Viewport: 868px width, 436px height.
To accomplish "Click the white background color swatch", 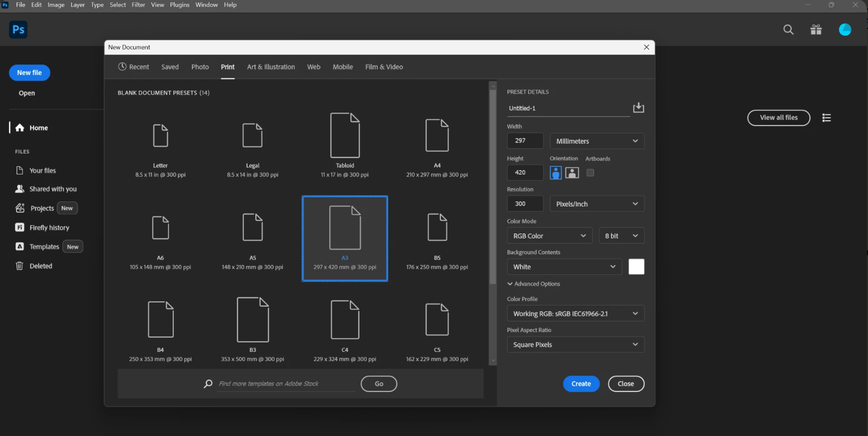I will point(637,267).
